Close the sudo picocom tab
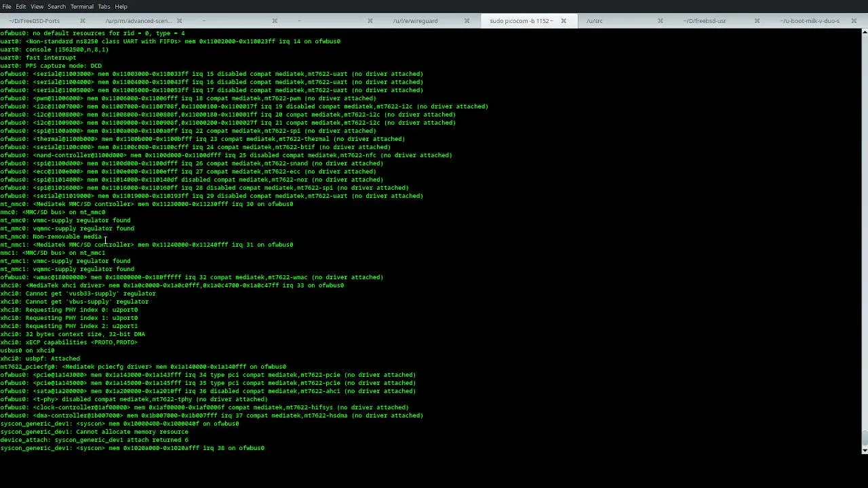 pyautogui.click(x=563, y=21)
